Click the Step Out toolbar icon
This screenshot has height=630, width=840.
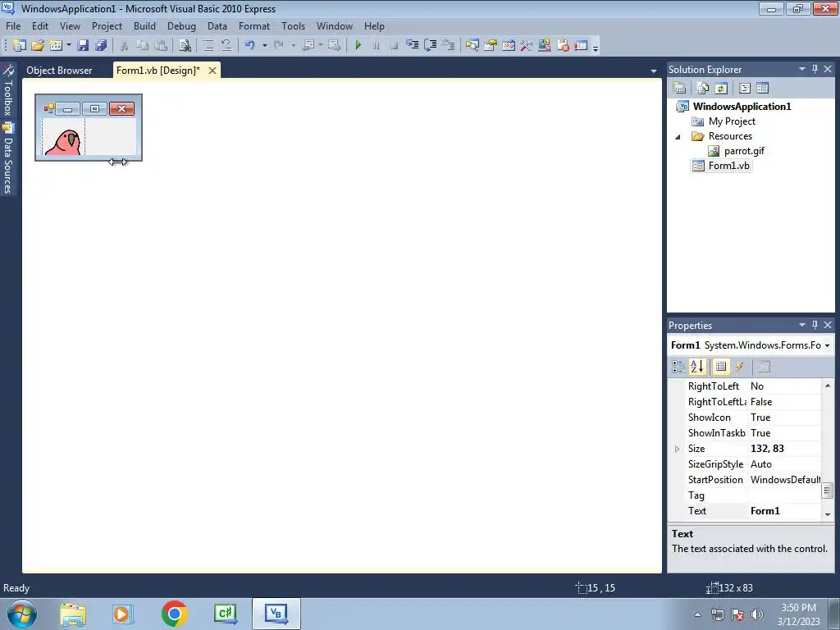pos(449,46)
